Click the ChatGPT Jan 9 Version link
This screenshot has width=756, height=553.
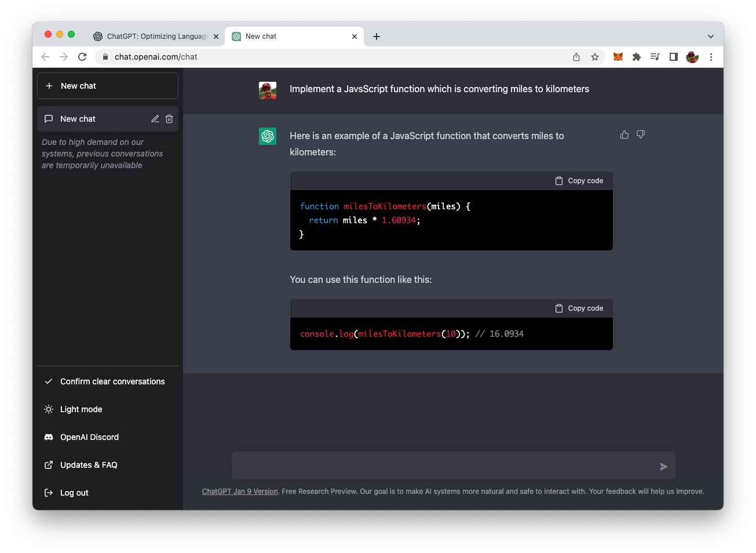[x=240, y=492]
